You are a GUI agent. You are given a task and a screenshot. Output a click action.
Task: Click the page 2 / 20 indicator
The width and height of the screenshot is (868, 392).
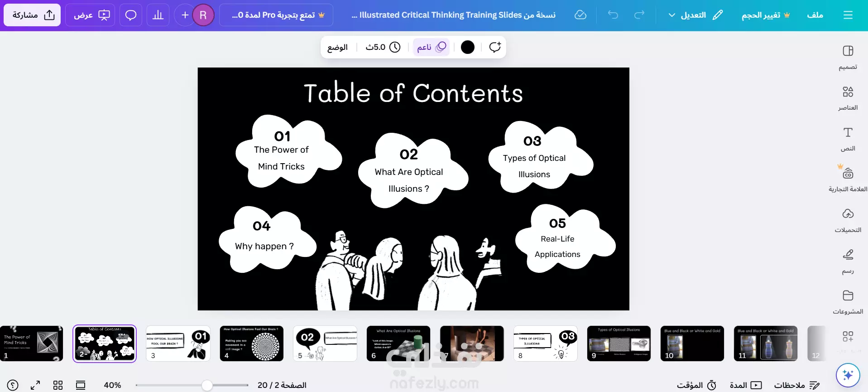(282, 385)
